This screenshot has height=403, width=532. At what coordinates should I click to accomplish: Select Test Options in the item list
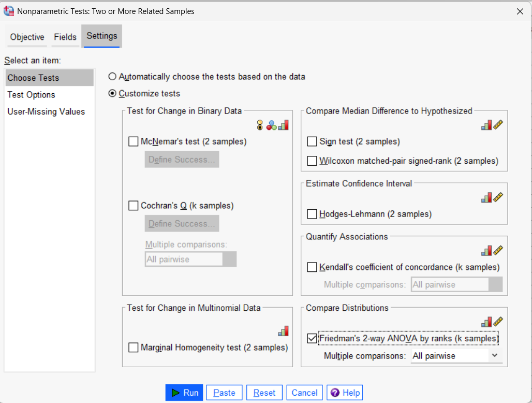(x=32, y=95)
